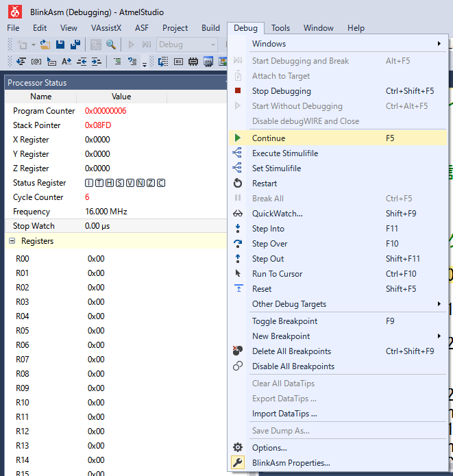The height and width of the screenshot is (476, 453).
Task: Click the New Project toolbar icon
Action: [22, 45]
